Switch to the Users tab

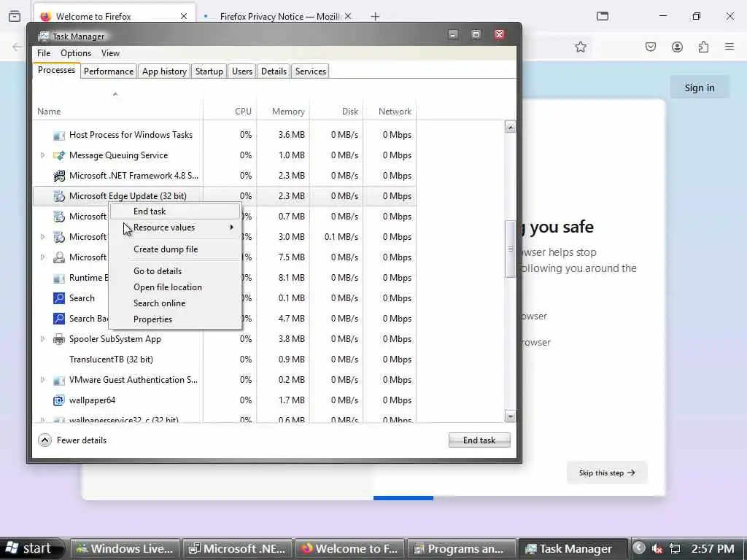[x=242, y=71]
